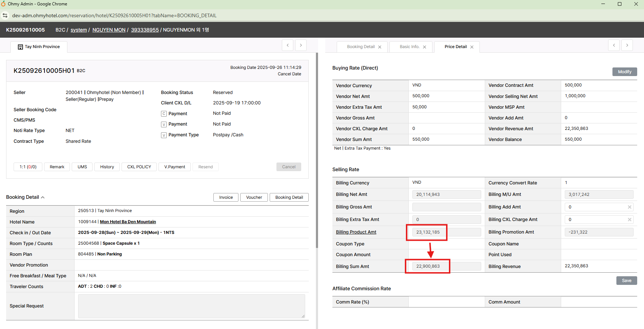Close the Price Detail tab
Image resolution: width=644 pixels, height=329 pixels.
[x=472, y=47]
